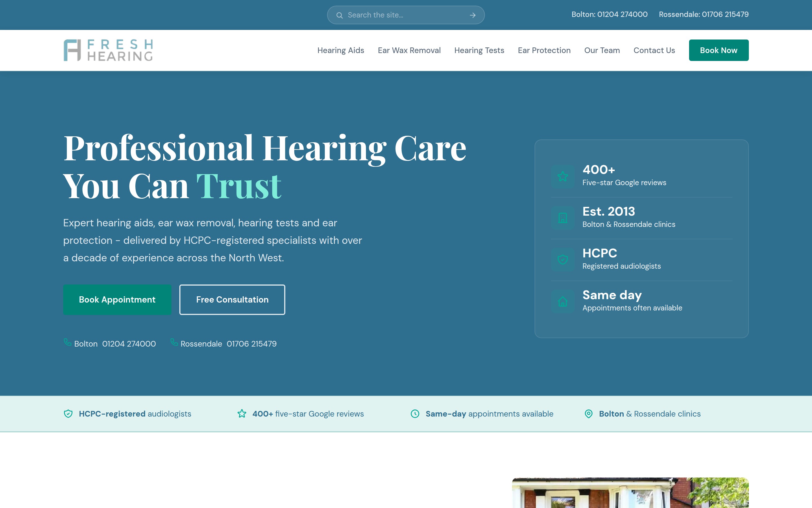Call Rossendale number in the top bar

(x=704, y=14)
